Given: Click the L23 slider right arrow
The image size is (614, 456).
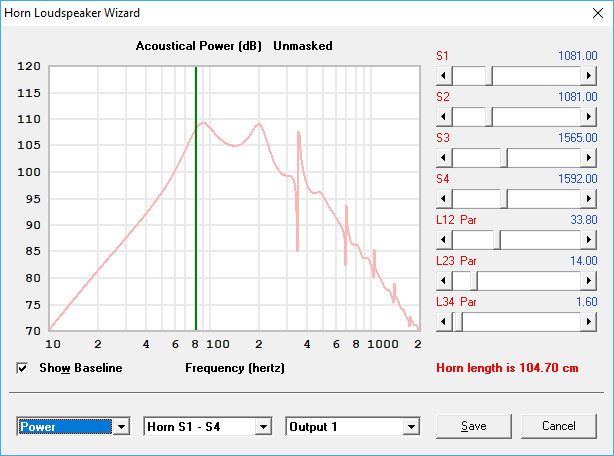Looking at the screenshot, I should tap(589, 281).
